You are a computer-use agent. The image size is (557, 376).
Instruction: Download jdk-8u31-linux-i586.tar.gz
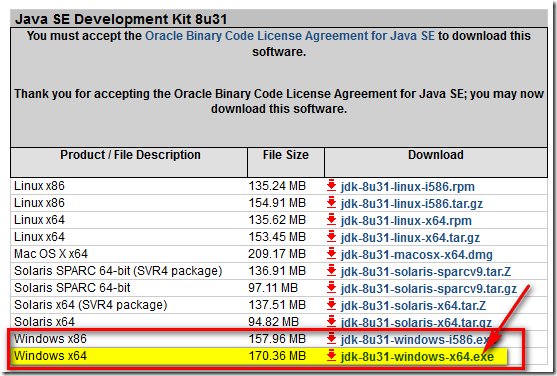(412, 204)
